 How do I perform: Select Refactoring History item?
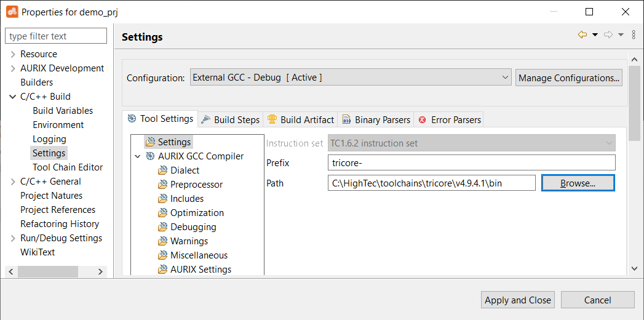[60, 224]
